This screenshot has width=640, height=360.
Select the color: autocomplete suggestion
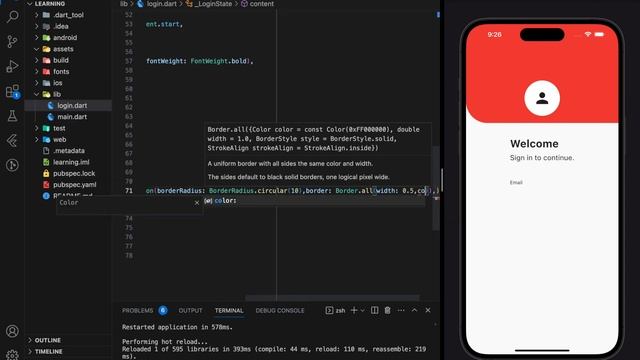coord(314,201)
